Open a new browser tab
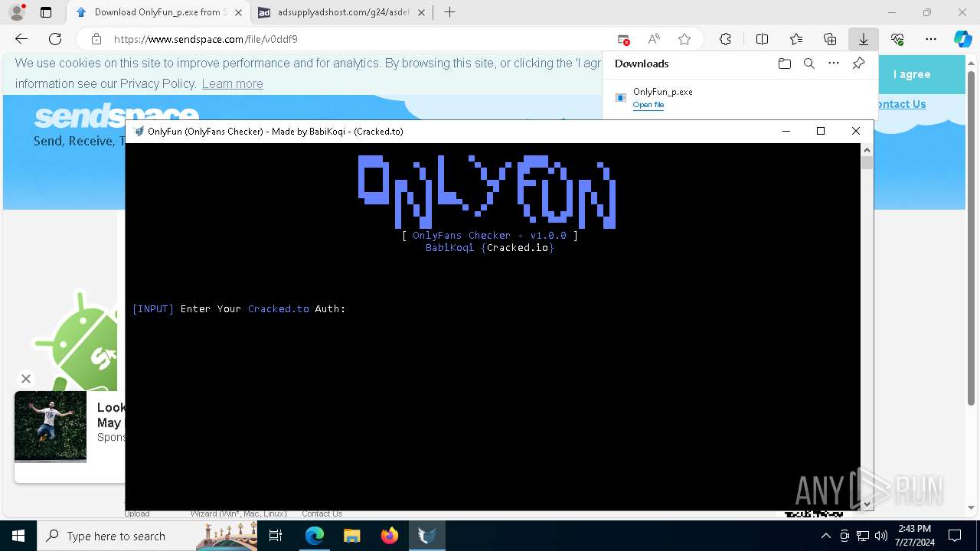This screenshot has height=551, width=980. (449, 12)
